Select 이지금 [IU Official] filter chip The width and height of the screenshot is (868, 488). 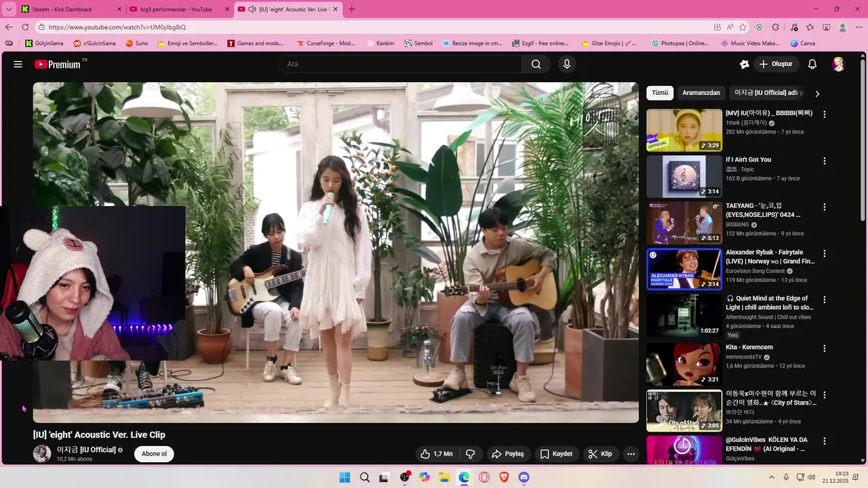[x=768, y=93]
